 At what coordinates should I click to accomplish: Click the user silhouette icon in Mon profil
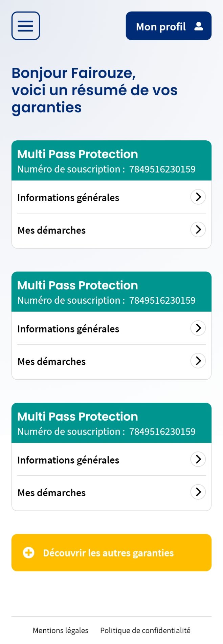click(x=199, y=26)
